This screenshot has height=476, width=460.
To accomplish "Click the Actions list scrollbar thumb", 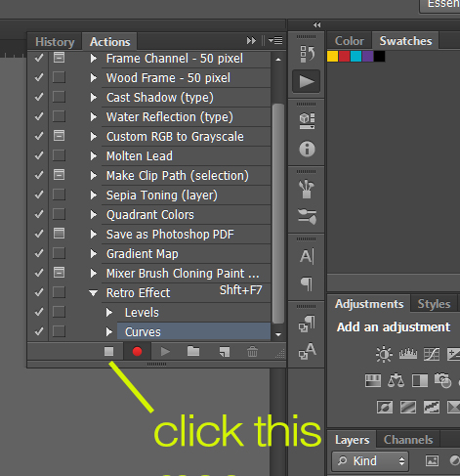I will 278,213.
